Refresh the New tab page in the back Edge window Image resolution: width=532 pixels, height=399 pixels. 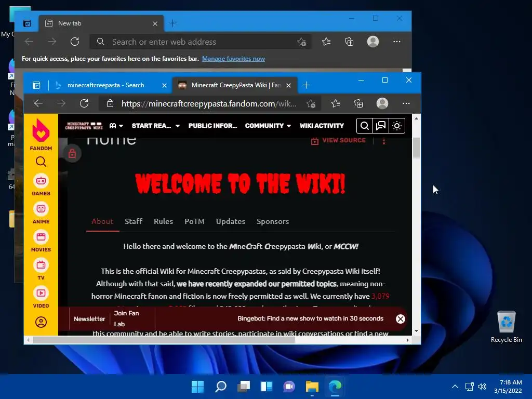click(75, 42)
